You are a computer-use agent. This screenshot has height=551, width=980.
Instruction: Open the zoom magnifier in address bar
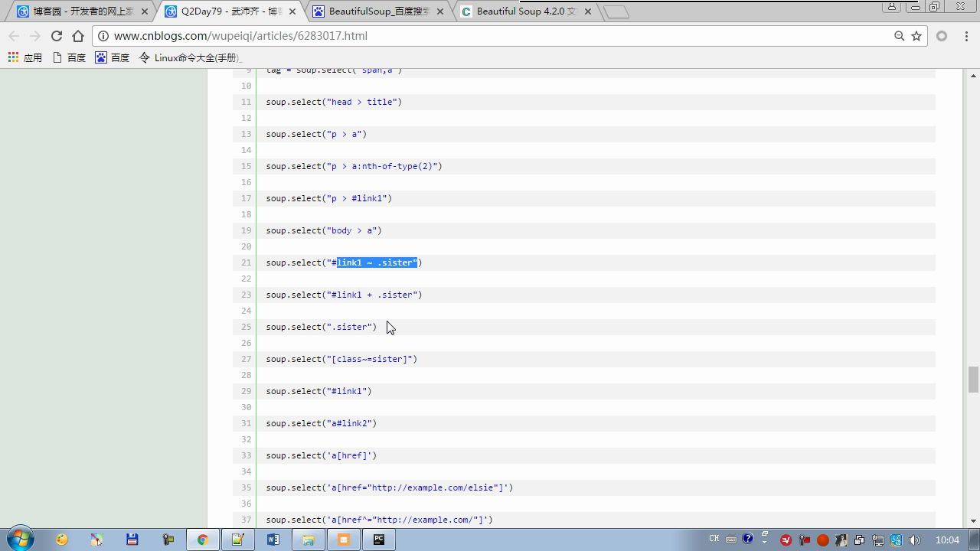click(x=900, y=36)
